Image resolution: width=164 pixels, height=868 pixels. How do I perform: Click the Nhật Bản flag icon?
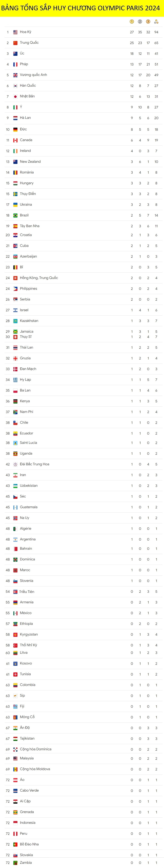15,96
